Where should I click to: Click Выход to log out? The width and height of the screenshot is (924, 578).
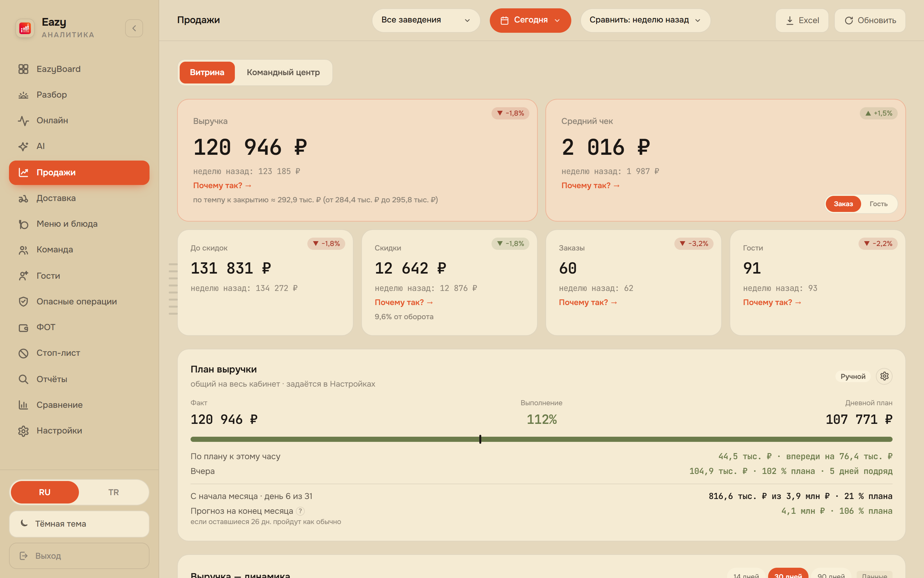pos(79,556)
